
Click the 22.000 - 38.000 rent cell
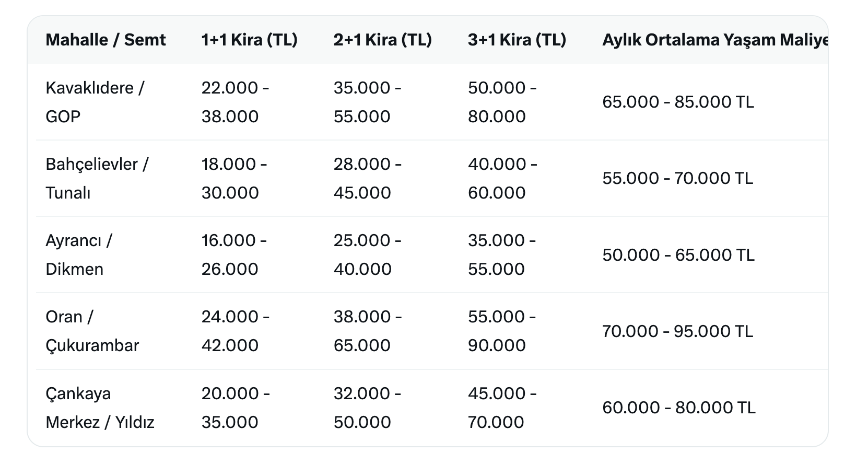click(x=235, y=102)
